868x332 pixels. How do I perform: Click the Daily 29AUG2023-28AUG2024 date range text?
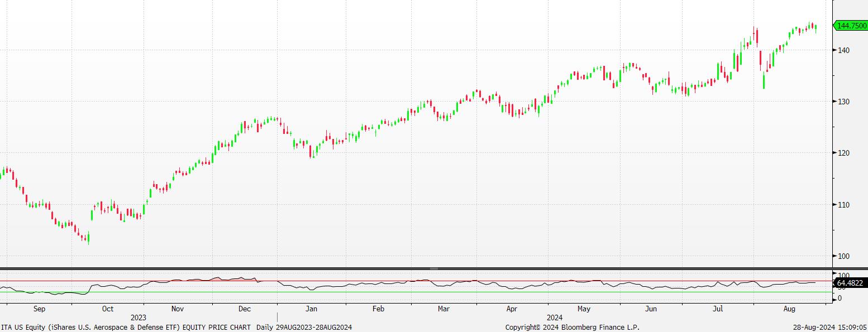click(304, 328)
